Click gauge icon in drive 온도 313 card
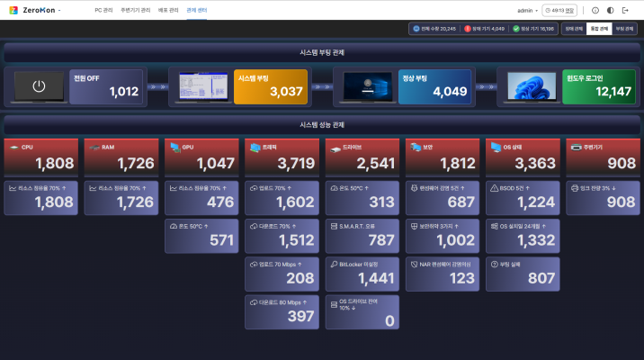644x360 pixels. coord(334,188)
